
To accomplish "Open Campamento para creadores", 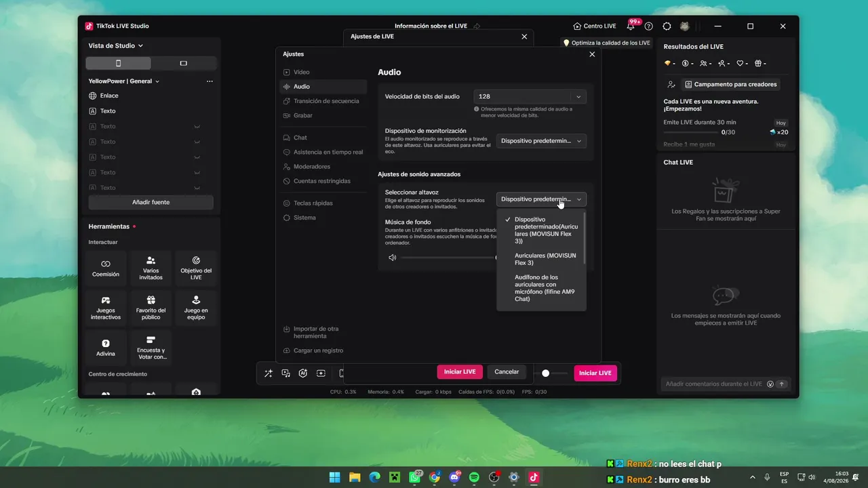I will pyautogui.click(x=730, y=85).
